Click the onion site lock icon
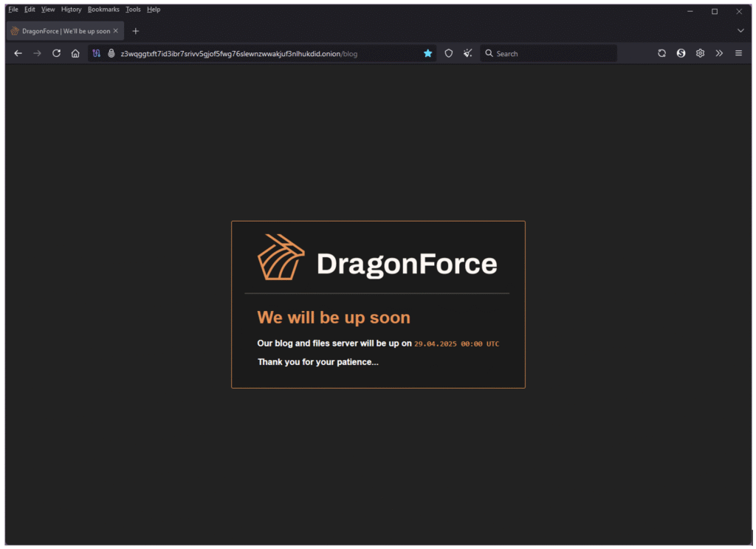This screenshot has width=756, height=549. pos(111,53)
